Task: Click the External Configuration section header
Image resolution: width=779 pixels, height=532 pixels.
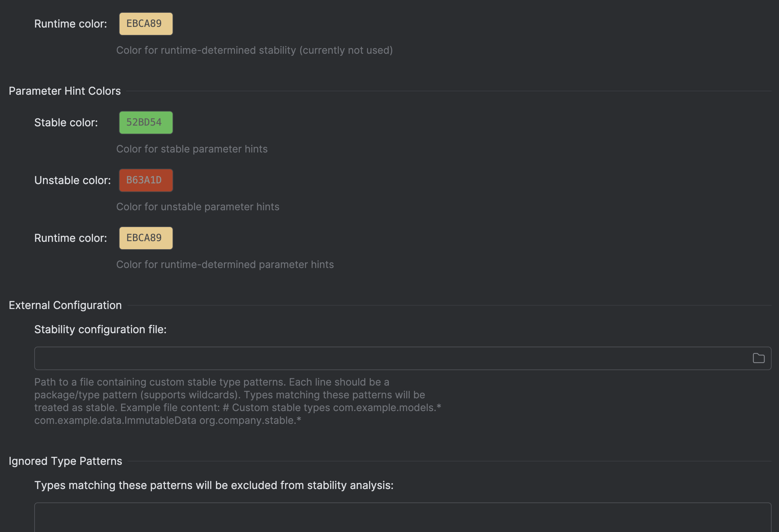Action: (65, 305)
